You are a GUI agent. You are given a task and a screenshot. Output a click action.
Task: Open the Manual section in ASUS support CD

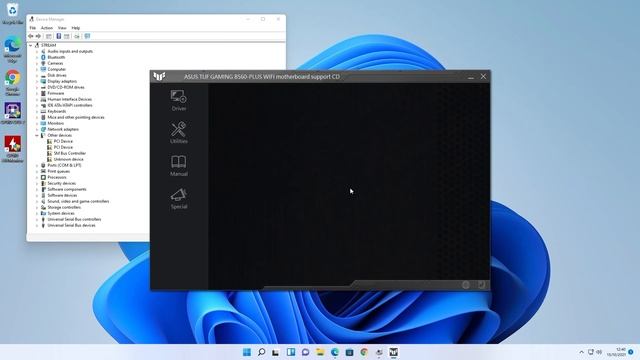pos(179,166)
